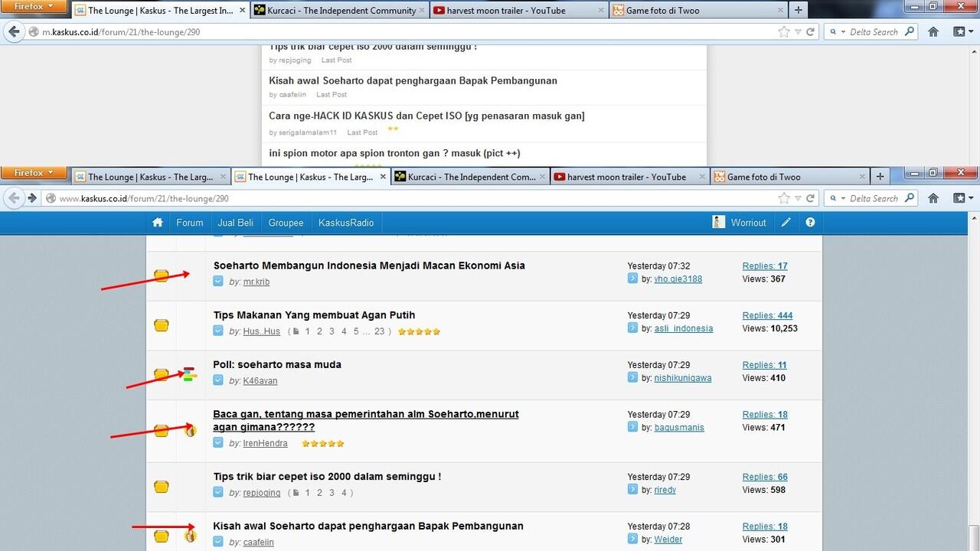Open Kaskus home icon in blue navigation bar
980x551 pixels.
tap(158, 223)
